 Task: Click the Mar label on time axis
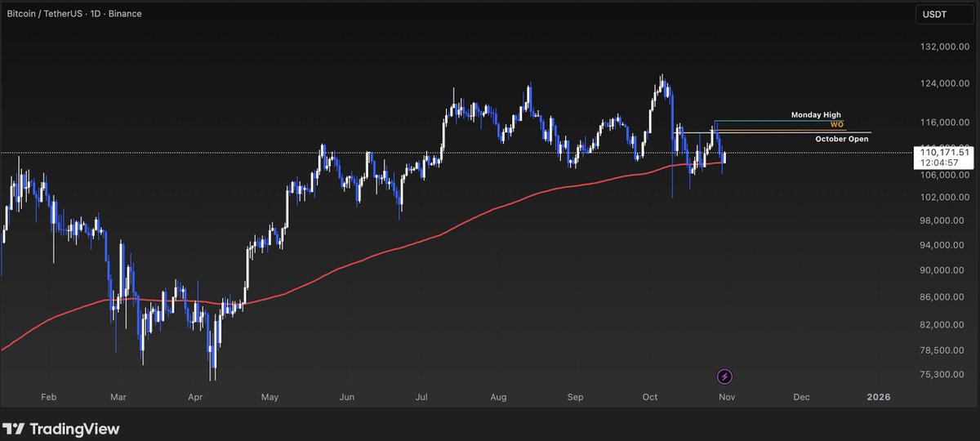pos(118,397)
